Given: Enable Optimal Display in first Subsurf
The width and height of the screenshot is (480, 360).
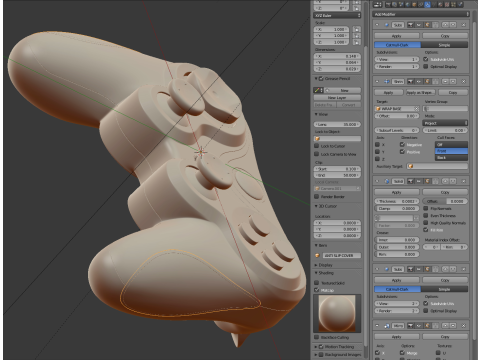Looking at the screenshot, I should 426,67.
